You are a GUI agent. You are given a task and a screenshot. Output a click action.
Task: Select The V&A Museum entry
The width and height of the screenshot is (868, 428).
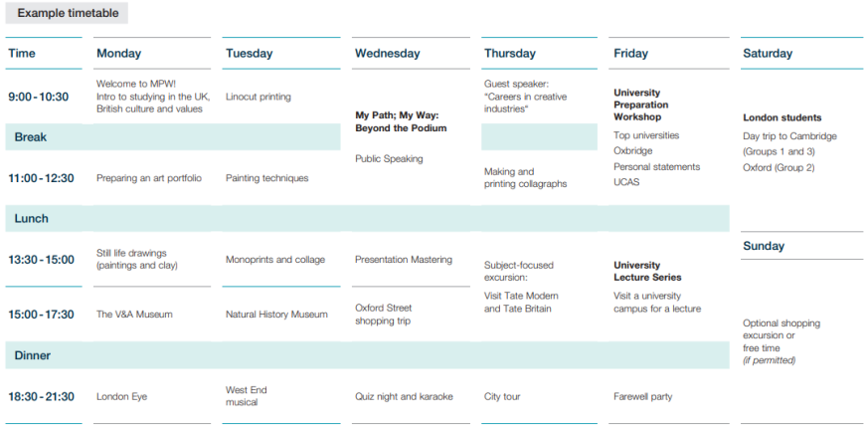tap(134, 315)
